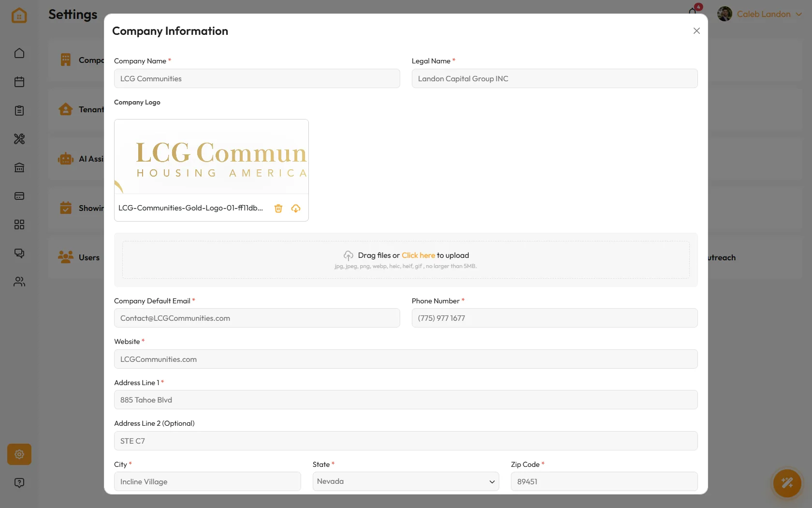Open the bank building icon in sidebar
Image resolution: width=812 pixels, height=508 pixels.
pos(19,167)
